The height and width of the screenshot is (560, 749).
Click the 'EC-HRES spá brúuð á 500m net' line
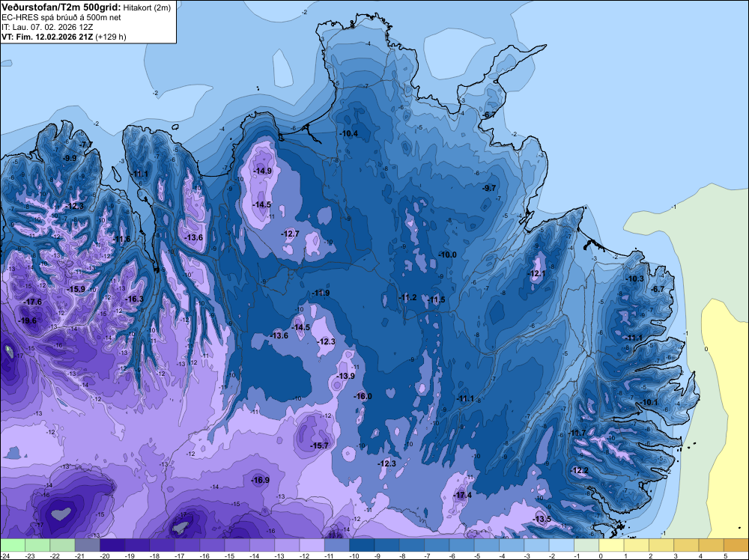pyautogui.click(x=61, y=17)
